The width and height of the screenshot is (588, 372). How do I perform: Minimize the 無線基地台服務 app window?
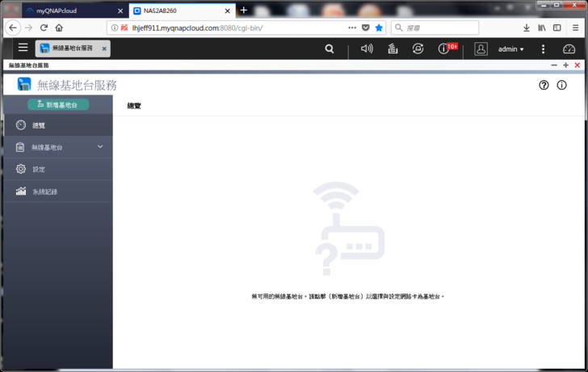[554, 66]
